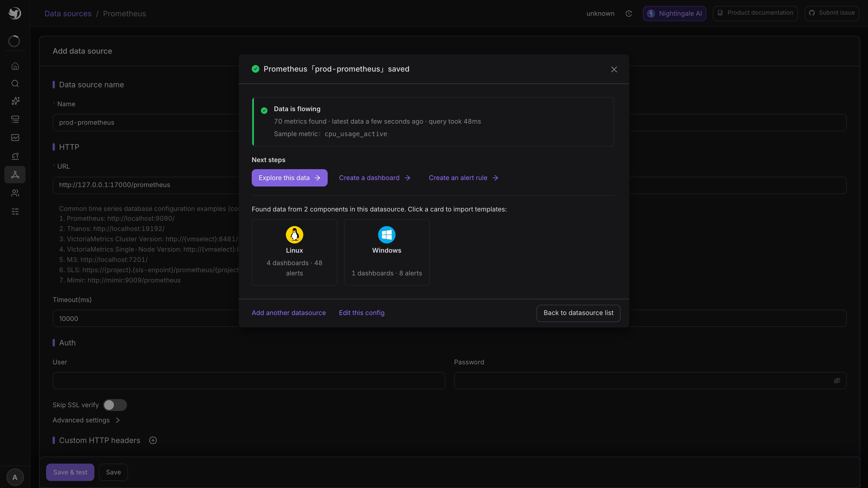Expand Advanced settings section
Image resolution: width=868 pixels, height=488 pixels.
pos(86,420)
